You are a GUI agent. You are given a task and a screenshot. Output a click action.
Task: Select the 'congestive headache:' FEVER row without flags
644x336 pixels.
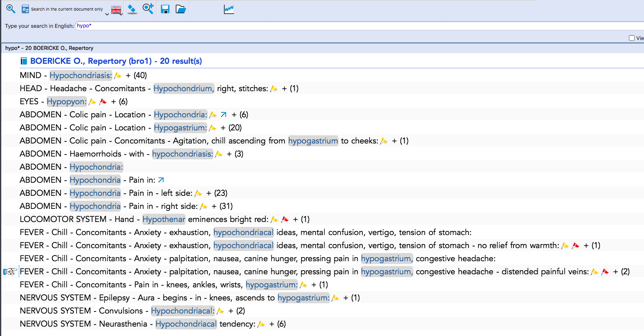pyautogui.click(x=258, y=258)
